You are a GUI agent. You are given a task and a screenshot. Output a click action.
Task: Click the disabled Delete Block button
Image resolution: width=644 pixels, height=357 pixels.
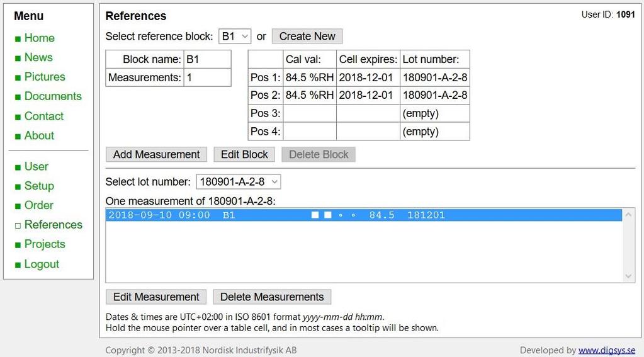tap(319, 154)
